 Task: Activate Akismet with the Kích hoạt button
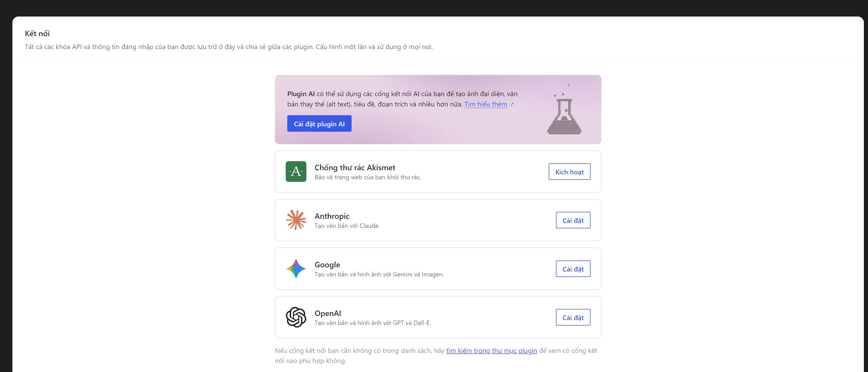click(x=569, y=172)
